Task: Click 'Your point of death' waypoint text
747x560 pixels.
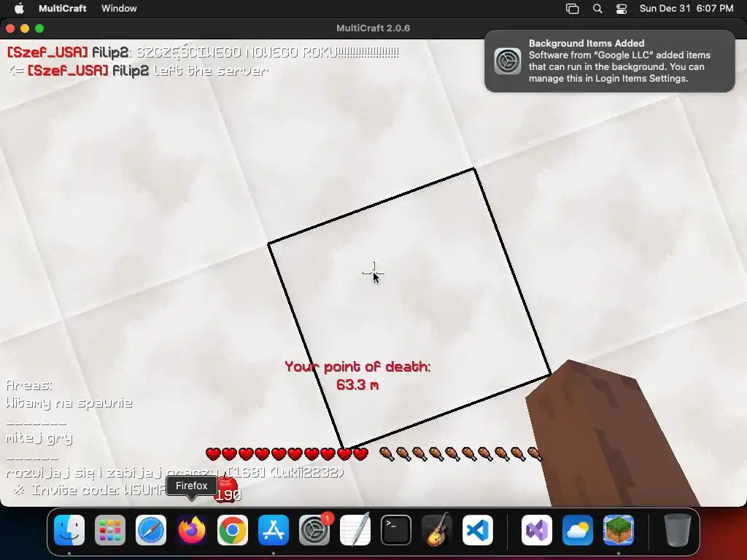Action: [357, 367]
